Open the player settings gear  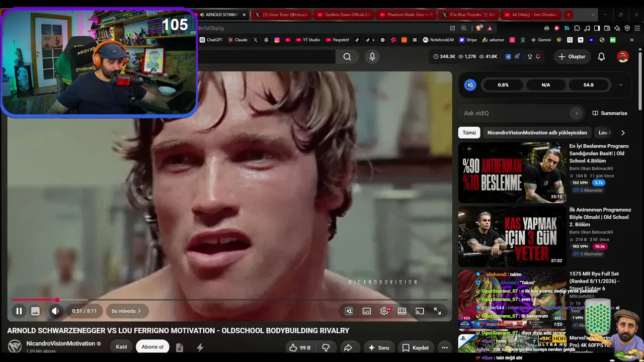click(x=384, y=311)
